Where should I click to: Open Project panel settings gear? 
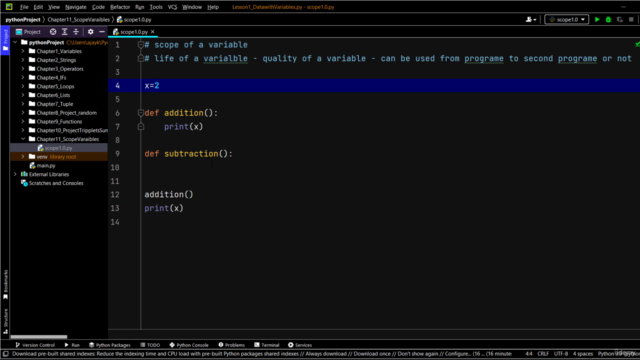90,31
